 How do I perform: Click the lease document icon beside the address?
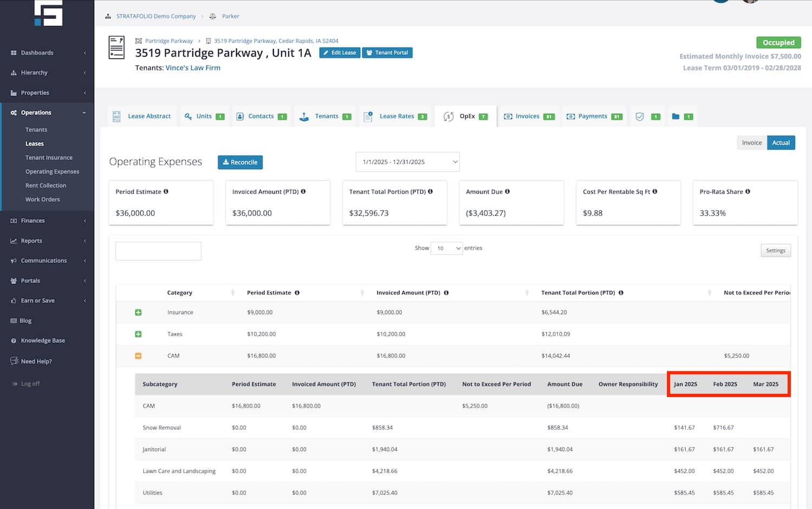click(116, 48)
